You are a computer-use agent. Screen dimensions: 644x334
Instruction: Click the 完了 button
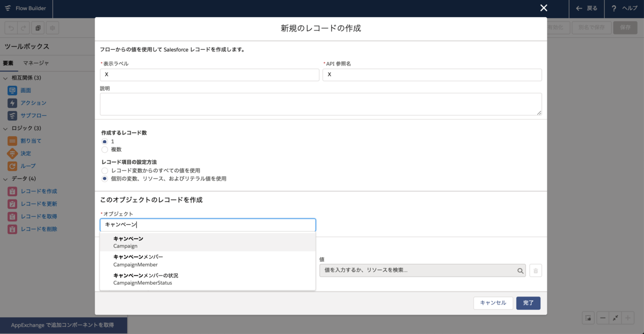[528, 303]
